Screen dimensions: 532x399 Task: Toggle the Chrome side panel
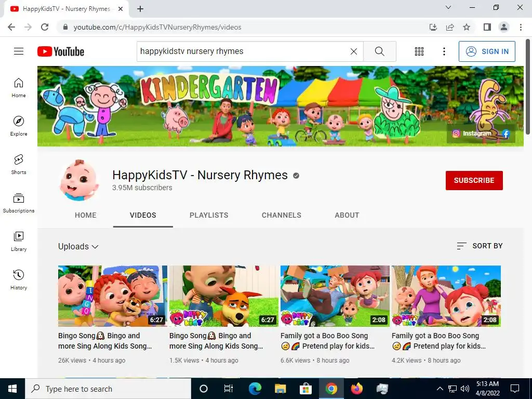(487, 27)
